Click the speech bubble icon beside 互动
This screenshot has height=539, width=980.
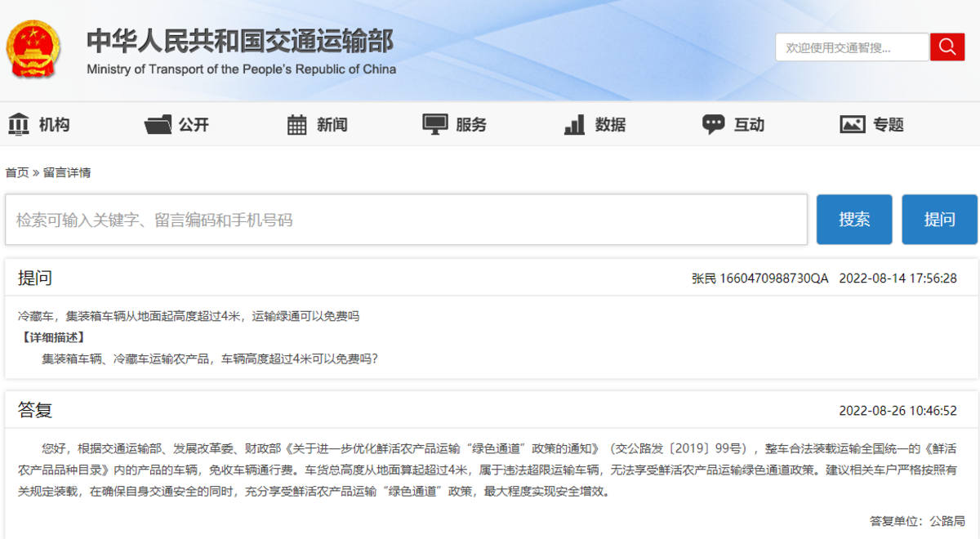714,123
